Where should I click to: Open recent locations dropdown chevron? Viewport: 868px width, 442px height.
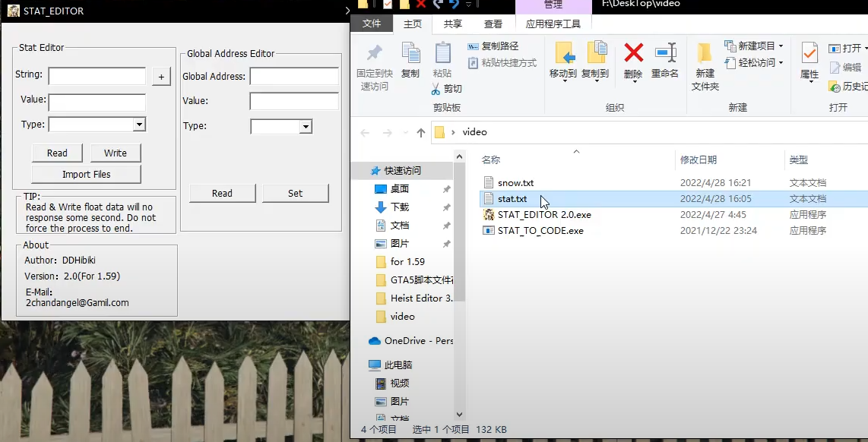tap(404, 133)
